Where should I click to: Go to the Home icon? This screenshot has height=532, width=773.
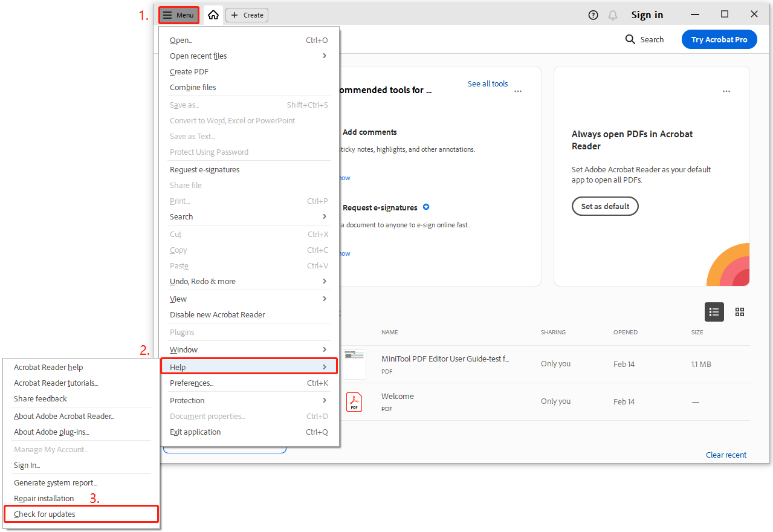[213, 15]
